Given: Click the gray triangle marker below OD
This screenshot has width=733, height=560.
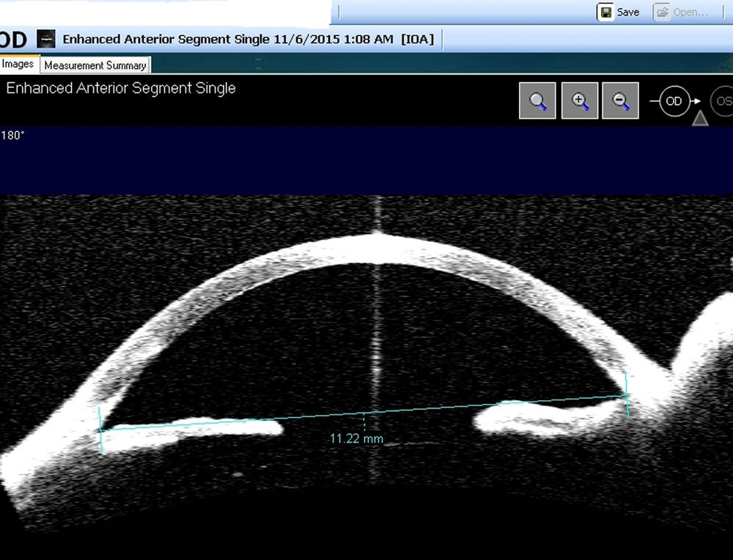Looking at the screenshot, I should click(x=700, y=118).
